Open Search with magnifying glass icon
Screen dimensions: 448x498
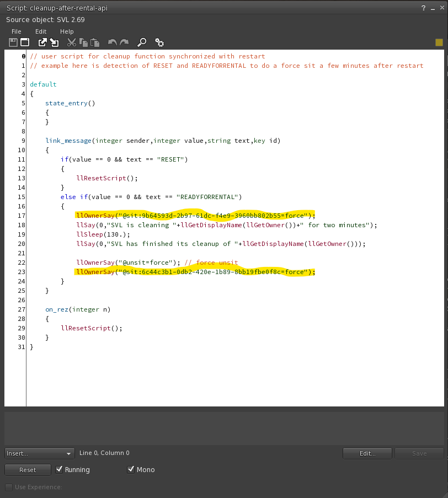tap(142, 42)
